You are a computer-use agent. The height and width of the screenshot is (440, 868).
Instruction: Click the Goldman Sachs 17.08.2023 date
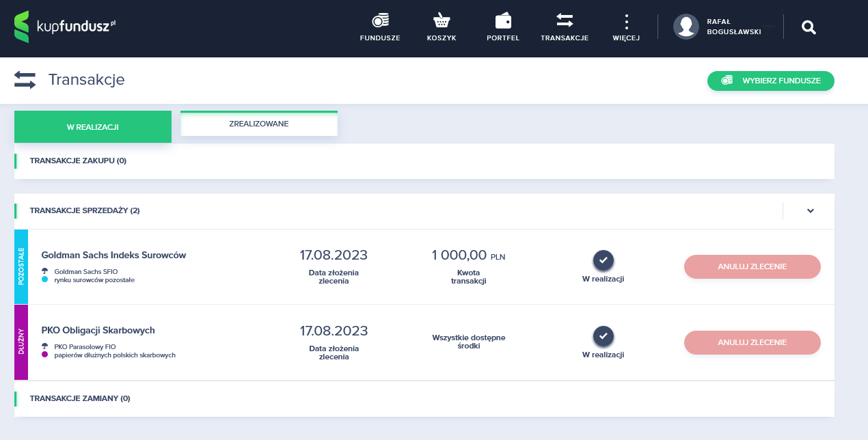click(334, 256)
